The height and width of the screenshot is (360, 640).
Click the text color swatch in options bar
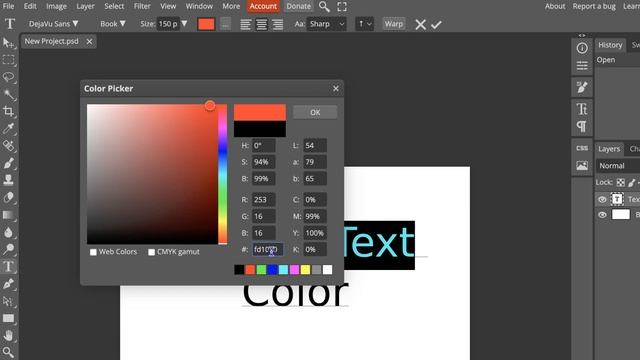(206, 24)
